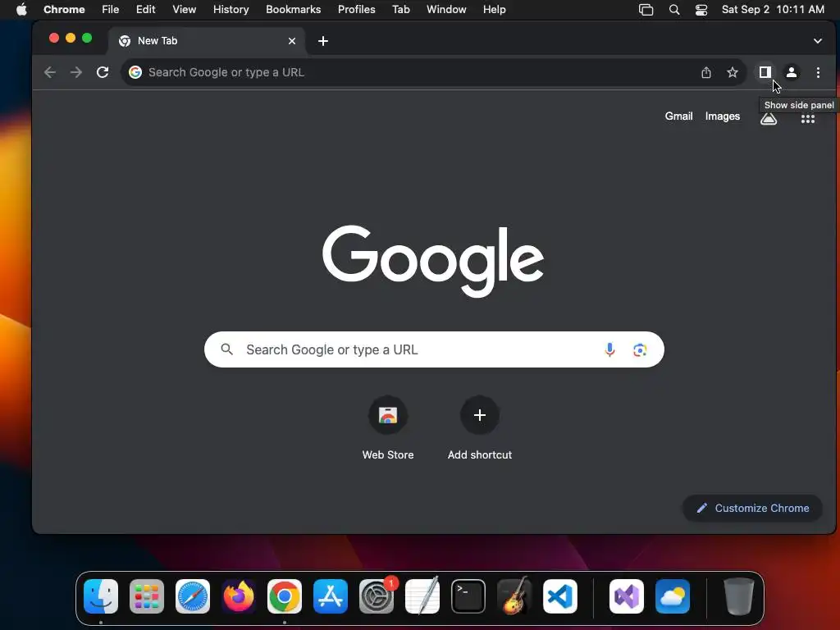Open Visual Studio Code from the Dock

(560, 596)
